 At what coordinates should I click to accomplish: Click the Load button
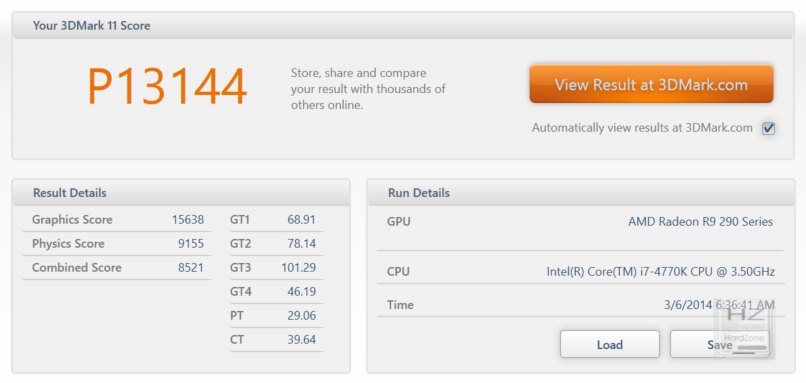610,344
